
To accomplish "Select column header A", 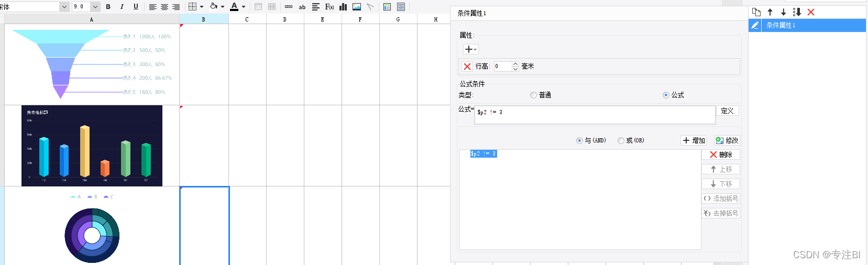I will point(92,19).
